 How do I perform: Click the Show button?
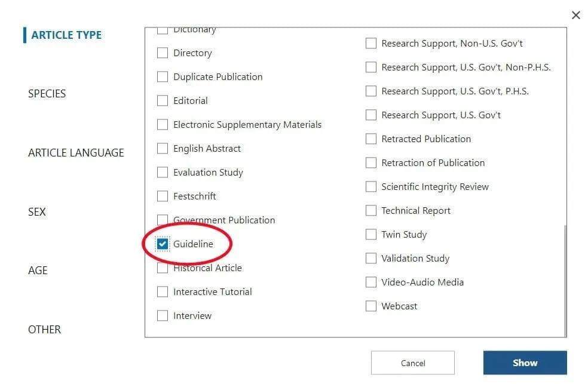(x=525, y=363)
